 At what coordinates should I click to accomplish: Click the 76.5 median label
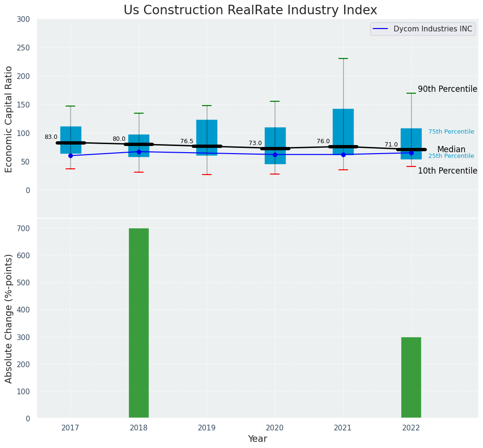click(187, 141)
